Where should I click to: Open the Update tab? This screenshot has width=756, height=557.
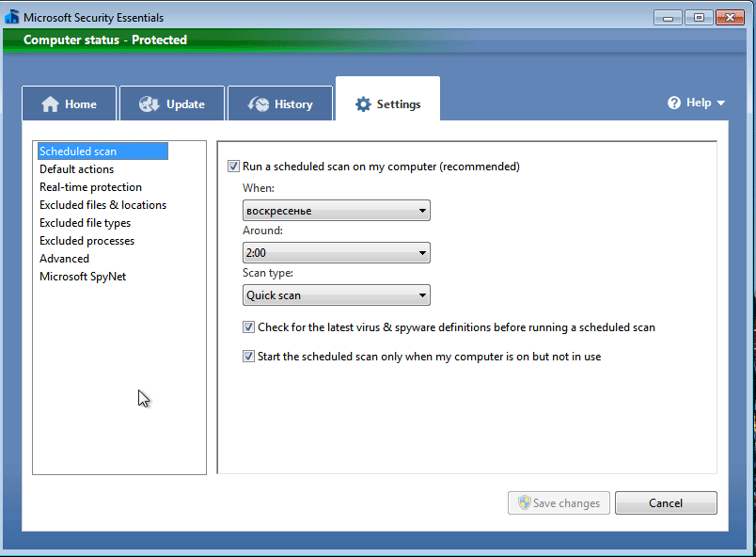coord(172,103)
